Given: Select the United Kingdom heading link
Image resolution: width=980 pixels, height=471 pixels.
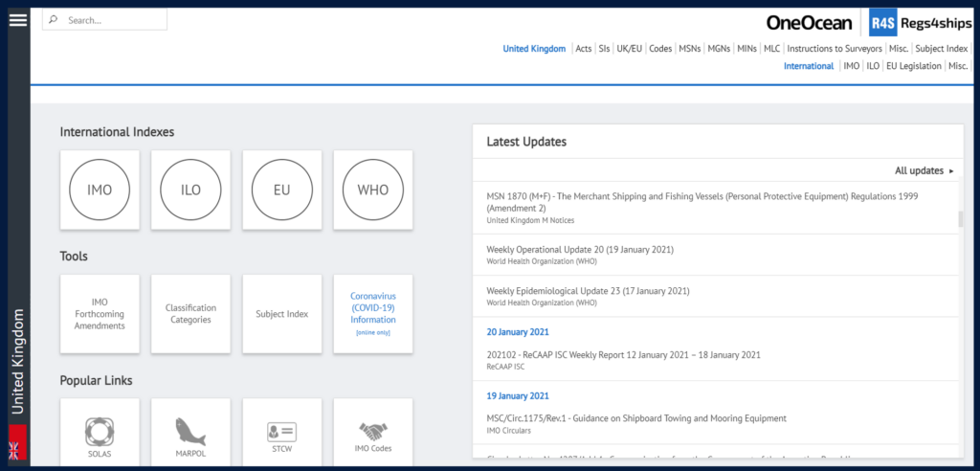Looking at the screenshot, I should tap(534, 48).
